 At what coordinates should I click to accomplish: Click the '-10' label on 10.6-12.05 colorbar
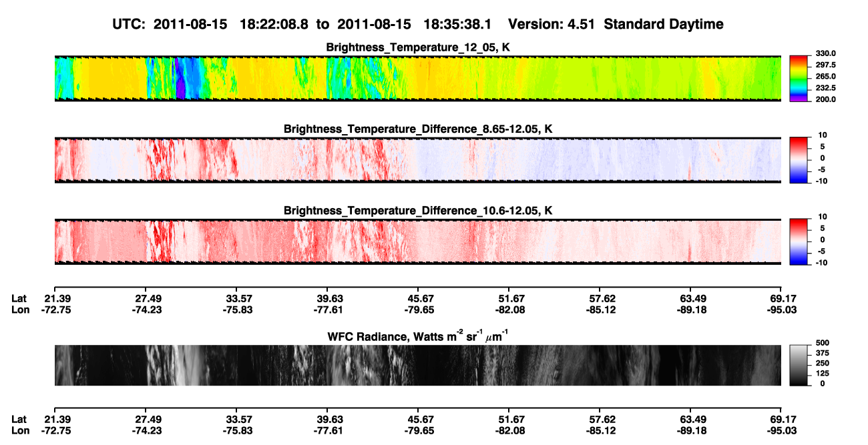(822, 262)
